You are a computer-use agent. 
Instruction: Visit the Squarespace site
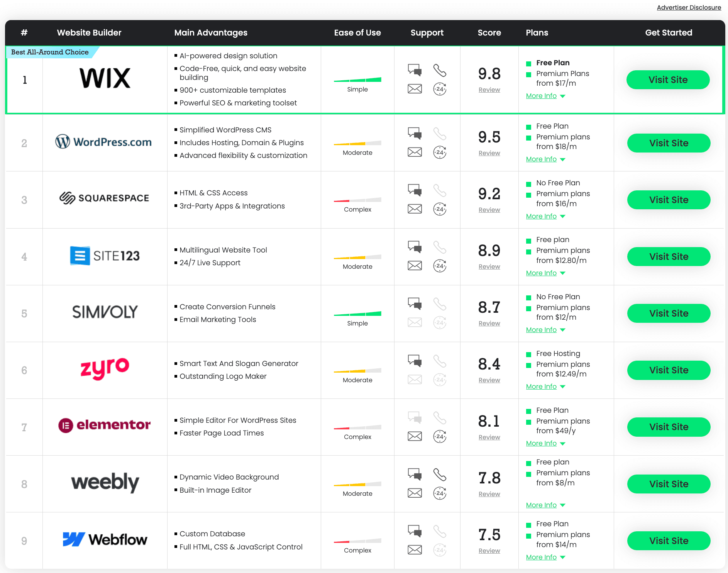click(669, 200)
